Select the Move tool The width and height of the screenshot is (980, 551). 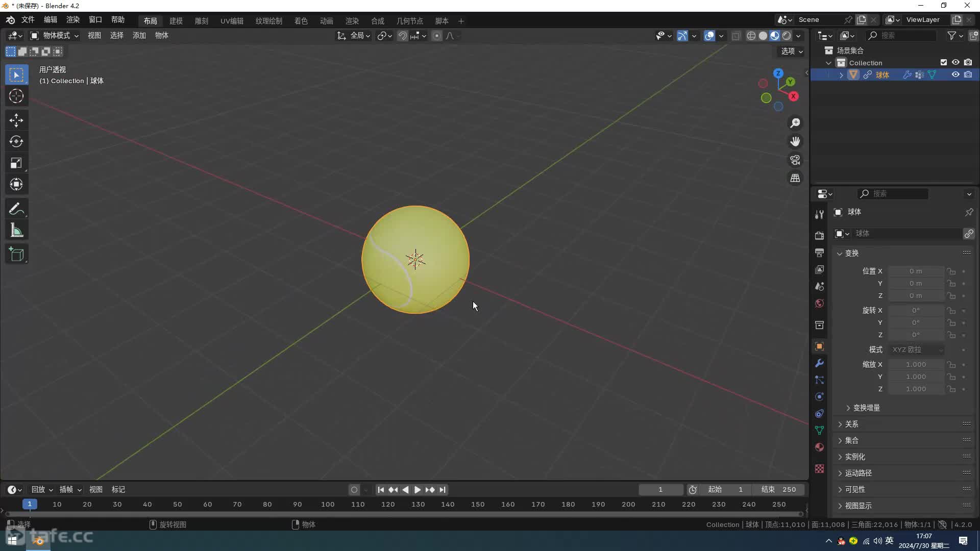point(16,120)
